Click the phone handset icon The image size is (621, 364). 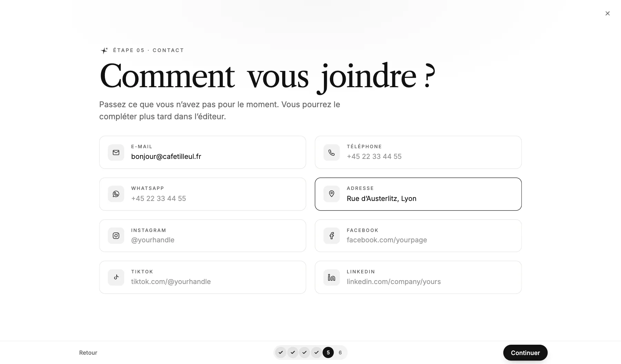(x=332, y=152)
